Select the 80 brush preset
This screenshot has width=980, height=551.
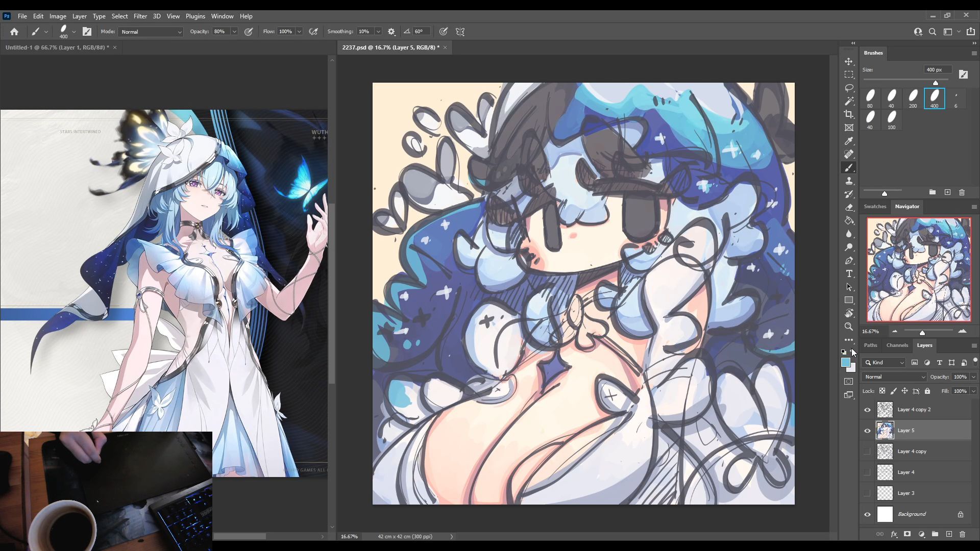(x=870, y=98)
